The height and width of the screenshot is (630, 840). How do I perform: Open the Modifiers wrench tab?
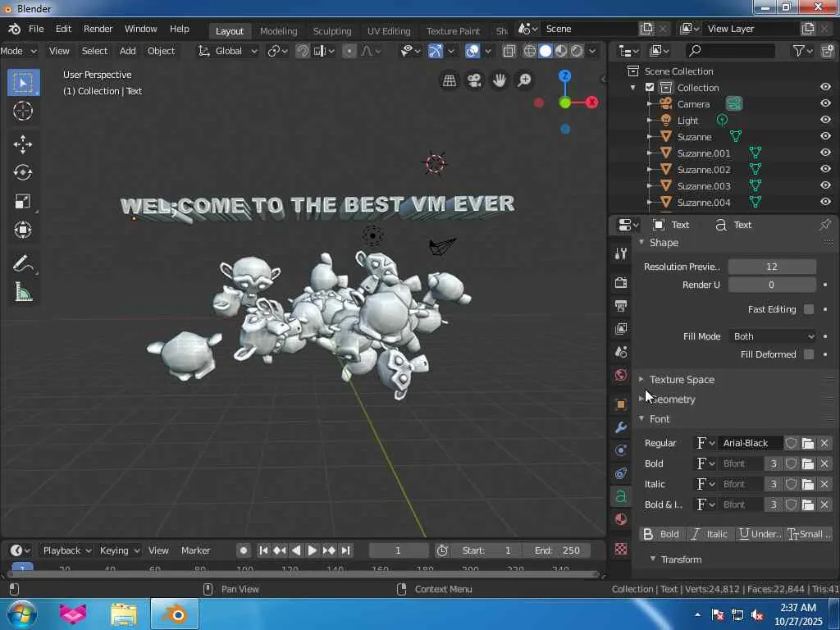click(621, 427)
